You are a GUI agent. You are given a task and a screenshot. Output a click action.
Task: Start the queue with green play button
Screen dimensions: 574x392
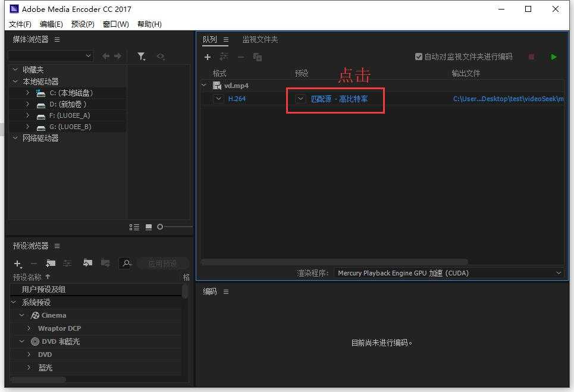click(x=554, y=57)
